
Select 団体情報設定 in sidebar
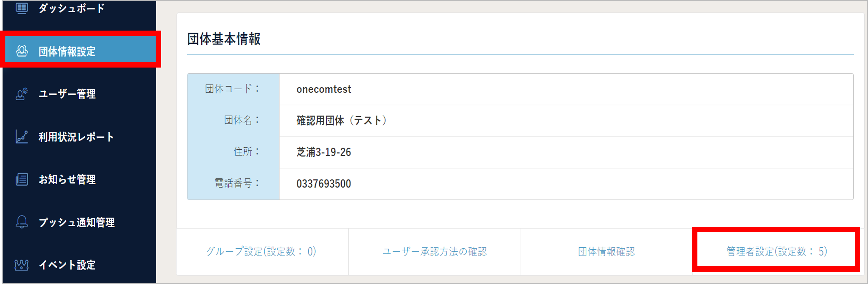[67, 51]
